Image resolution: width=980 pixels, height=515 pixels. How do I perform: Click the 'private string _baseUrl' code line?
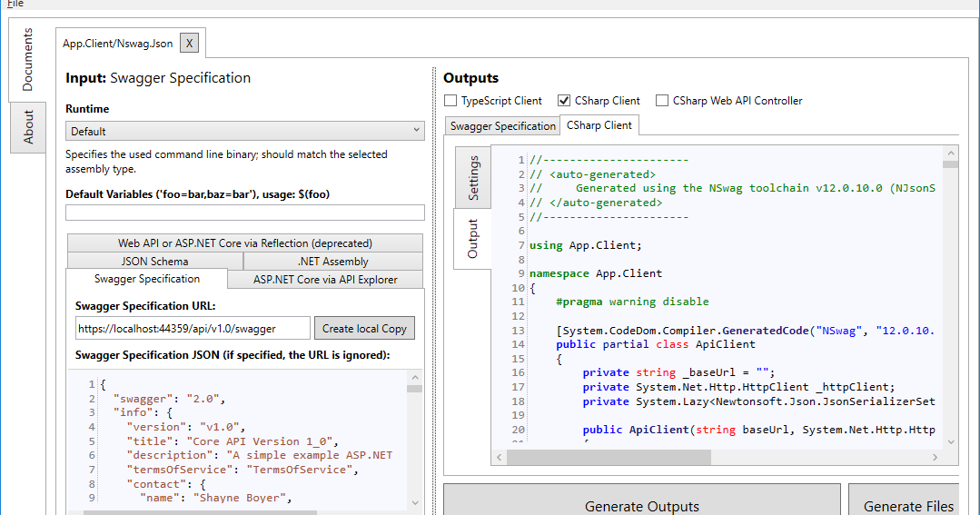coord(678,372)
